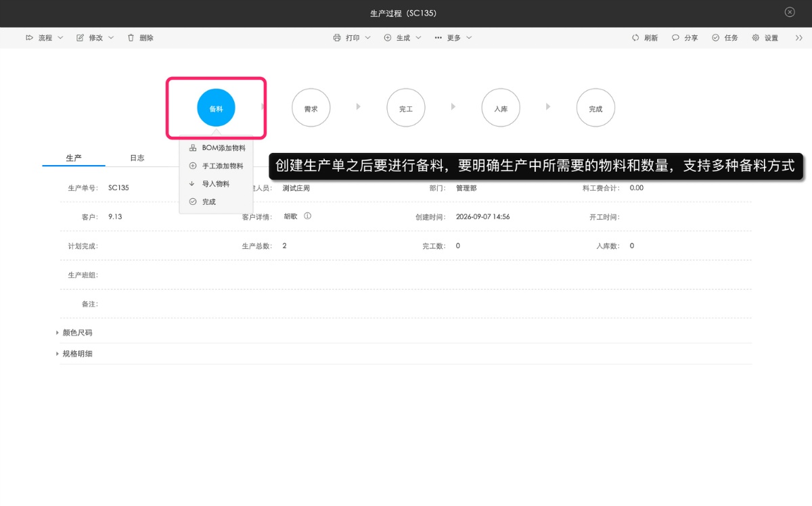Select the 完成 stage circle

(x=595, y=108)
